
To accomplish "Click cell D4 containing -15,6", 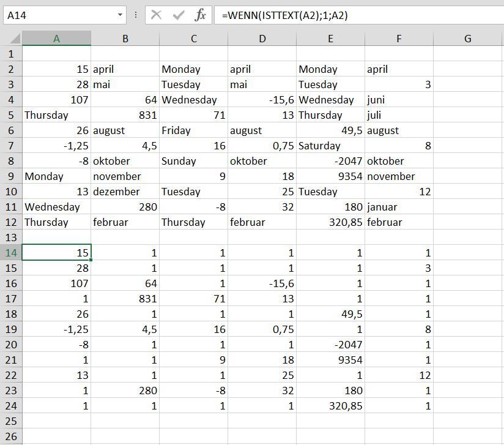I will (x=262, y=100).
